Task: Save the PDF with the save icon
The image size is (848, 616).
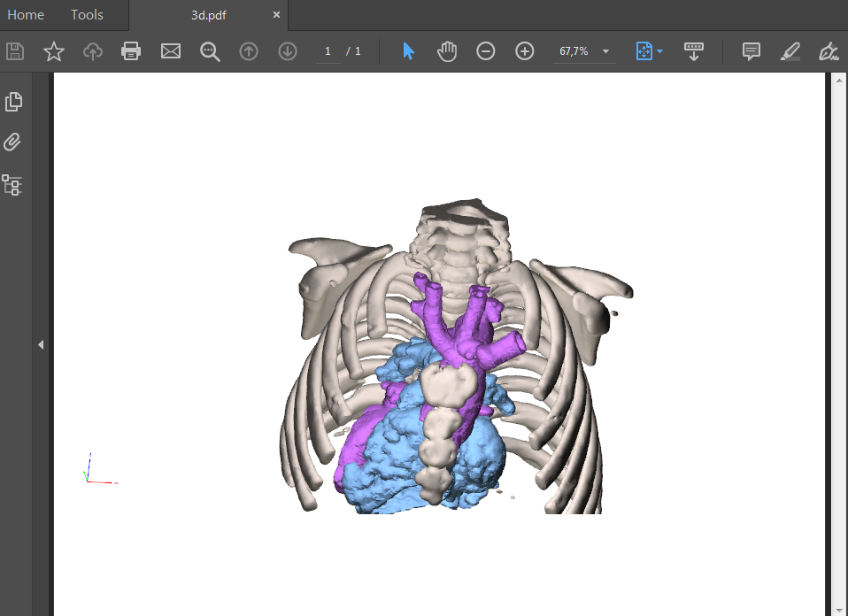Action: pyautogui.click(x=14, y=50)
